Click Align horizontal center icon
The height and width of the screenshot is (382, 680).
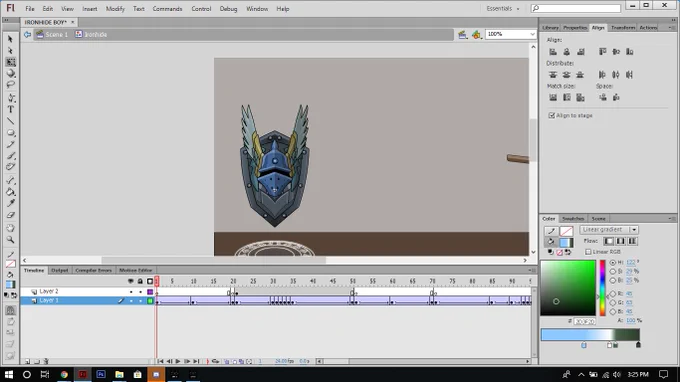pyautogui.click(x=566, y=52)
